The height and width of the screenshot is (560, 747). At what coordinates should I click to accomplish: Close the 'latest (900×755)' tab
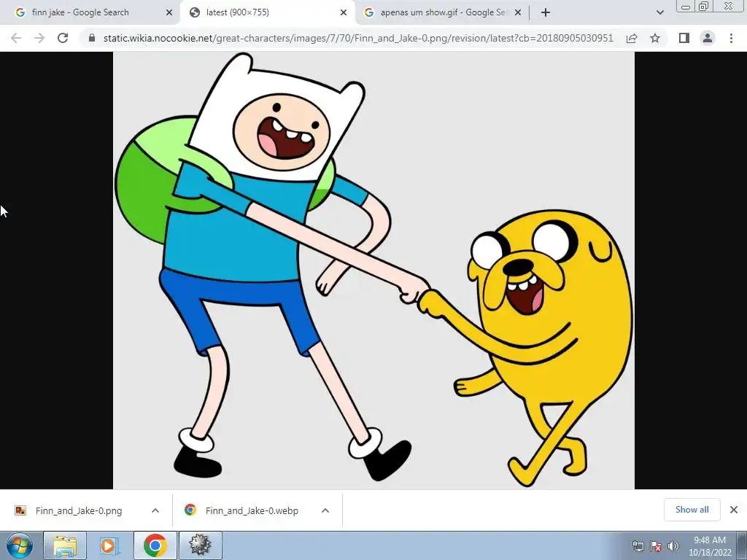point(344,12)
